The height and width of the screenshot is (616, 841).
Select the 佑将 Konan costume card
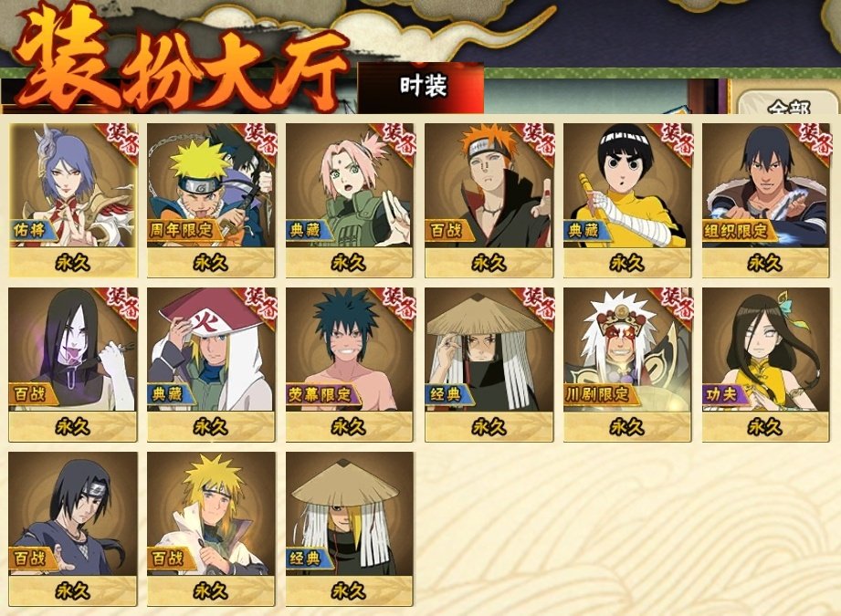73,201
